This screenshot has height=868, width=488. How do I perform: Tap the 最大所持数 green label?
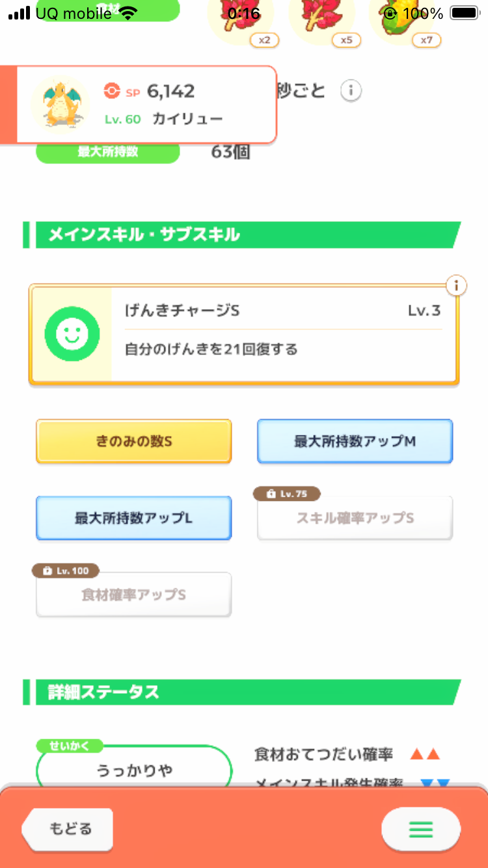tap(107, 152)
